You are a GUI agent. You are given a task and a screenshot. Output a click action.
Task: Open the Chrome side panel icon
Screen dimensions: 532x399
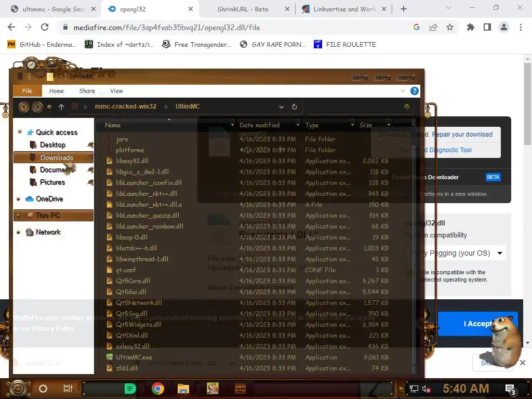487,27
